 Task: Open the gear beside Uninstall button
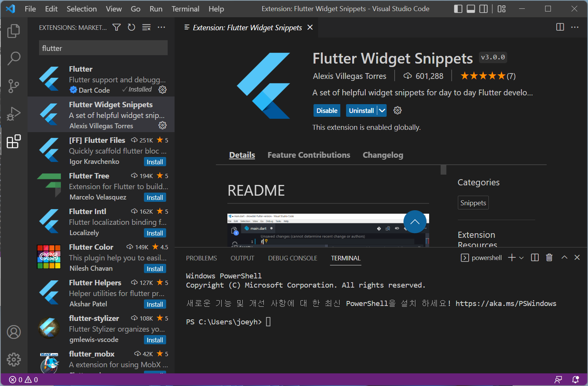click(398, 110)
